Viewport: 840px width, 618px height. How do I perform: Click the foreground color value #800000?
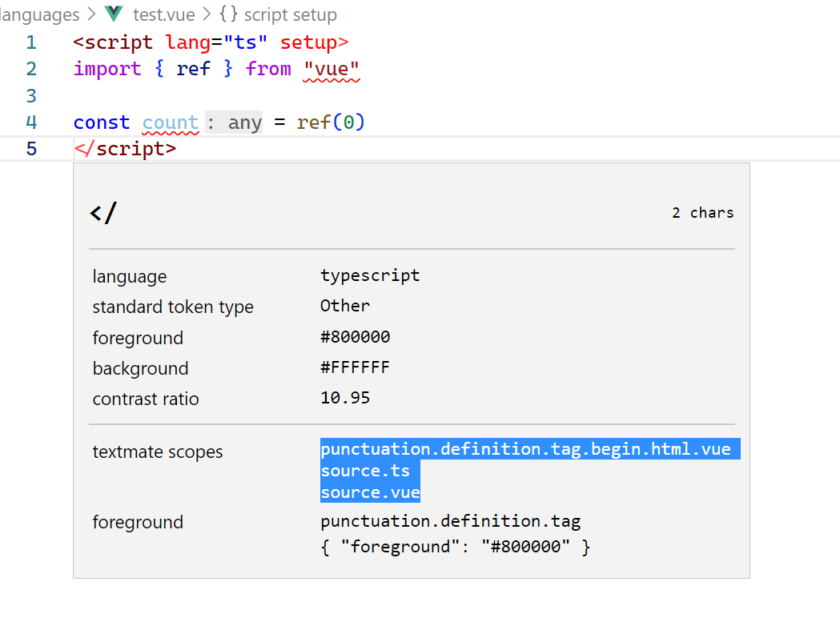click(355, 336)
